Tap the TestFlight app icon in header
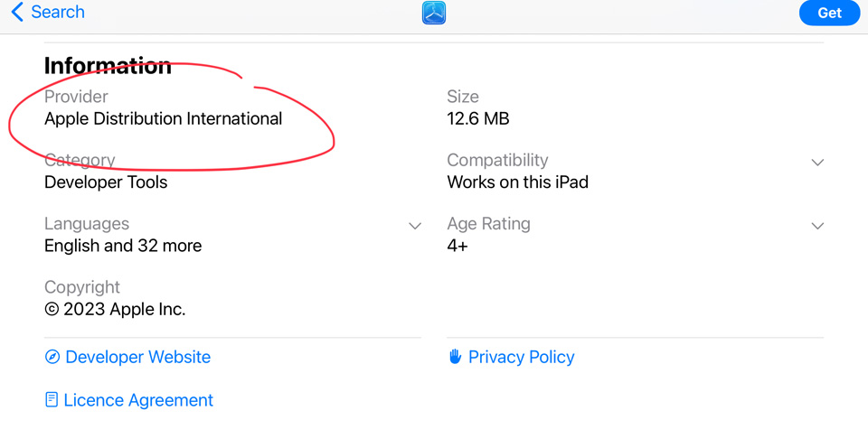Image resolution: width=868 pixels, height=448 pixels. coord(434,13)
